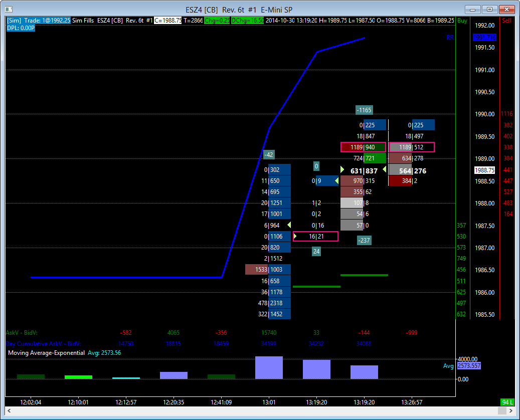
Task: Click the green arrow marker beside 0|9
Action: click(336, 180)
